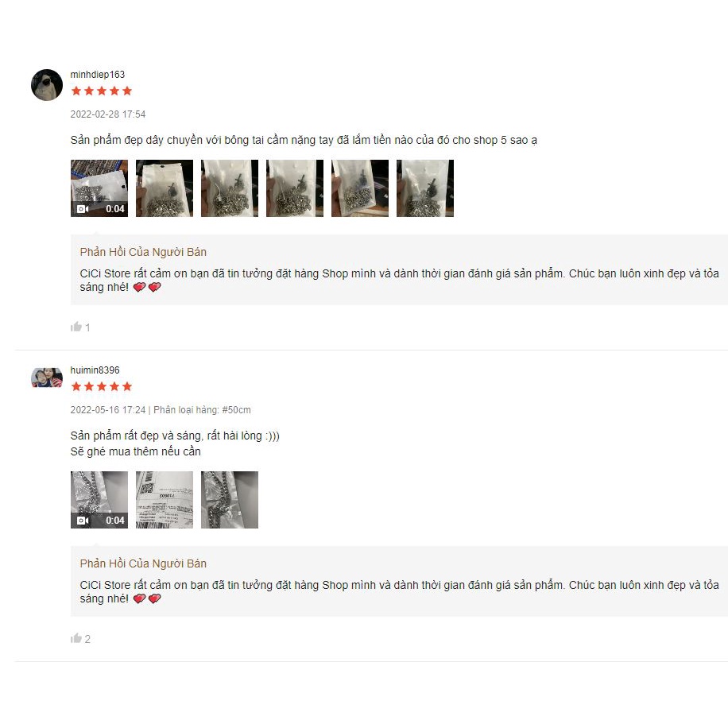The image size is (728, 728).
Task: Open the shipping label photo in huimin8396's review
Action: [x=165, y=500]
